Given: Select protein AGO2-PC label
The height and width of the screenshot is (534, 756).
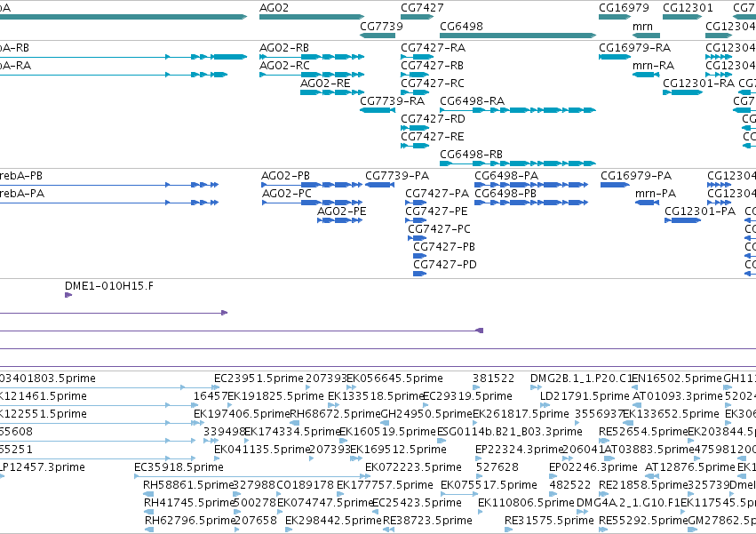Looking at the screenshot, I should tap(287, 194).
